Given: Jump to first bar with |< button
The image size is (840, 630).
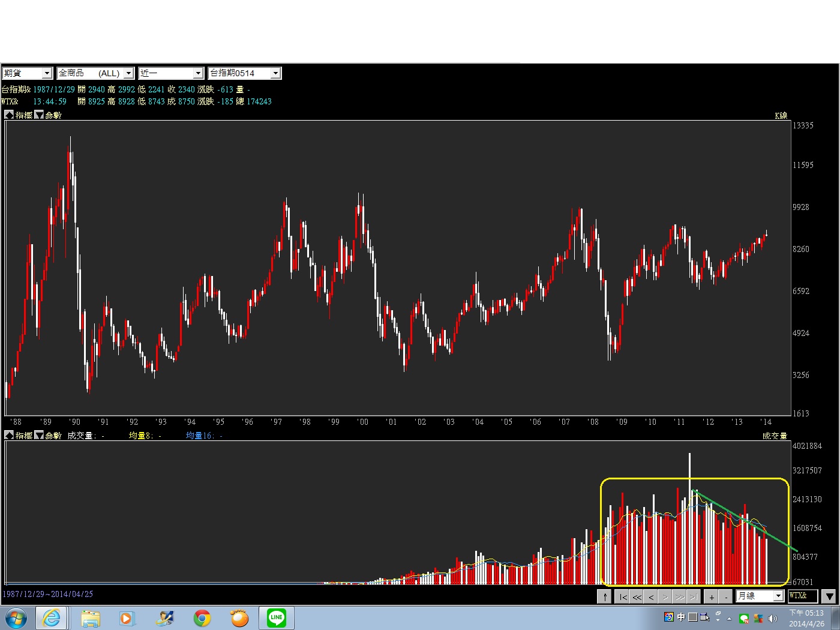Looking at the screenshot, I should tap(622, 596).
